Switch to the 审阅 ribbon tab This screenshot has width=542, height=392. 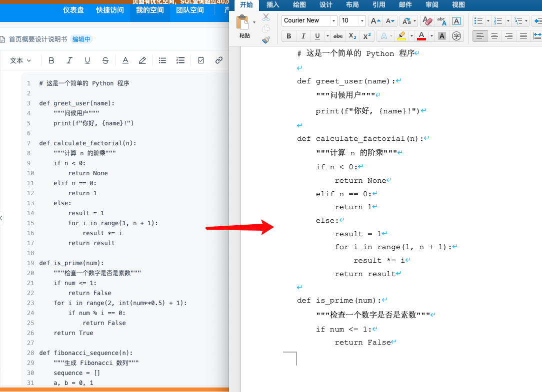coord(432,5)
